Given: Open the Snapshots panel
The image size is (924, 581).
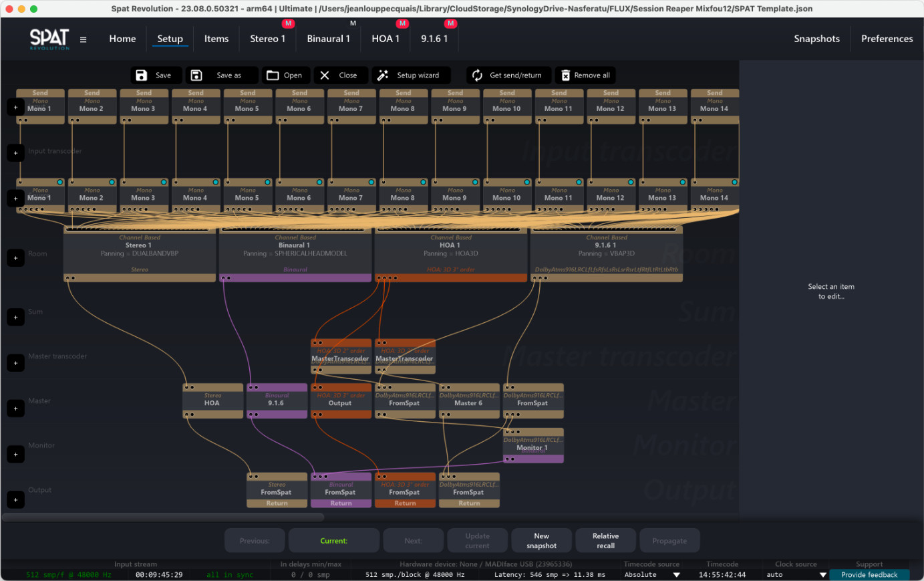Looking at the screenshot, I should coord(816,39).
